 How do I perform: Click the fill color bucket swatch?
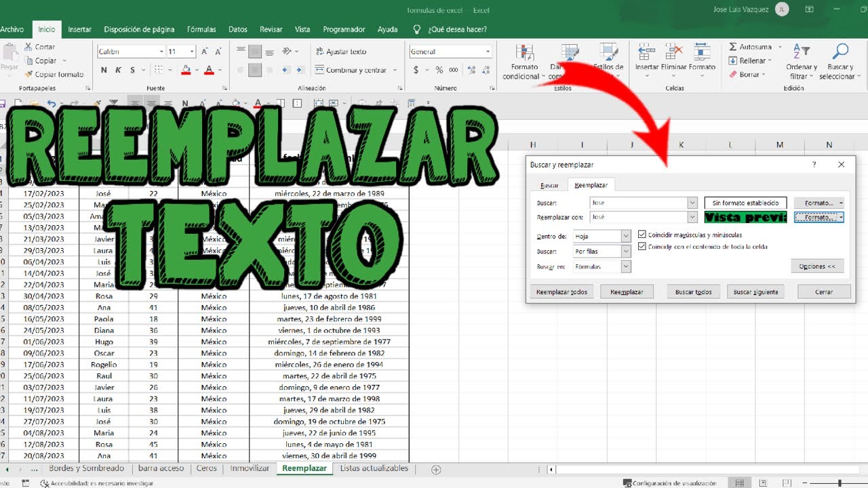186,70
